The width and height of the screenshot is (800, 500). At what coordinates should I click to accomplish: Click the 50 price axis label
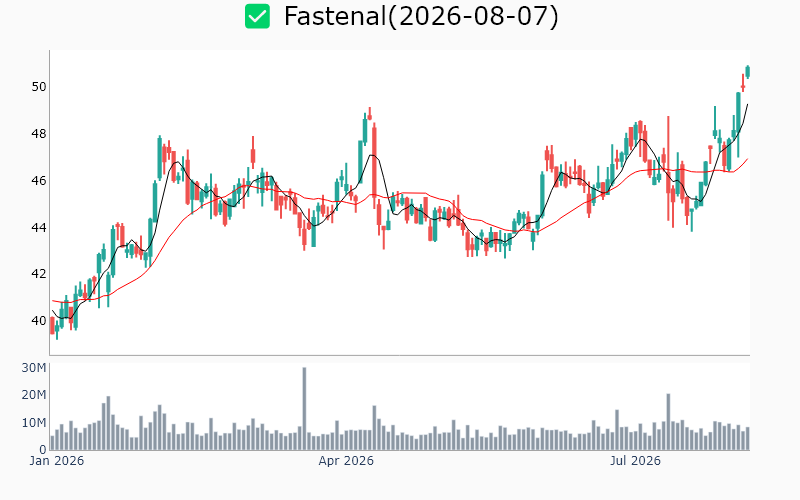coord(39,87)
